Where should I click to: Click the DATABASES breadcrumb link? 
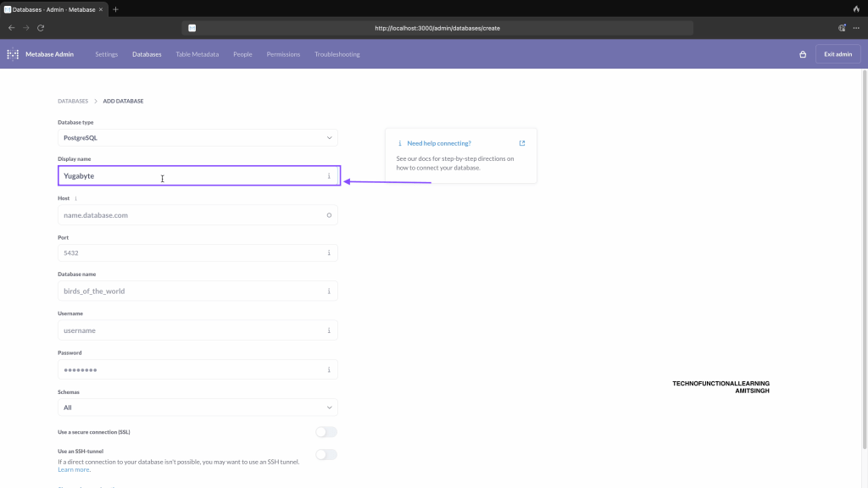tap(73, 101)
